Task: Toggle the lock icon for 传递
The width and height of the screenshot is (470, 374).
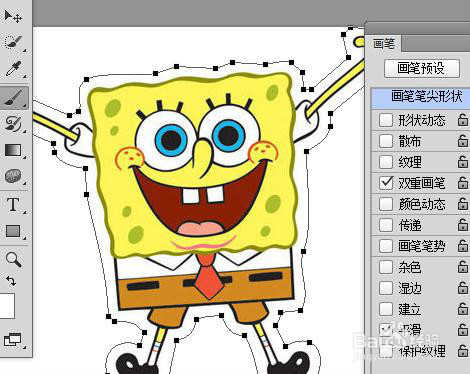Action: tap(463, 224)
